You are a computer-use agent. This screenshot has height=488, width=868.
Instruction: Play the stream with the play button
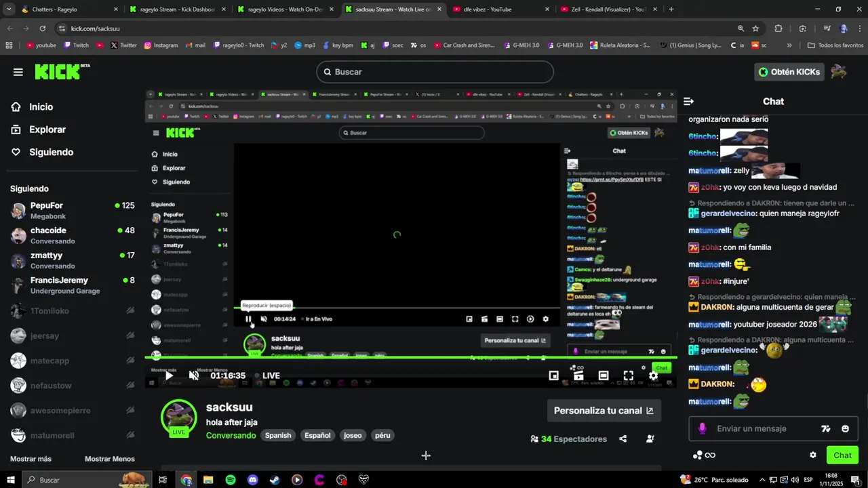(x=169, y=375)
